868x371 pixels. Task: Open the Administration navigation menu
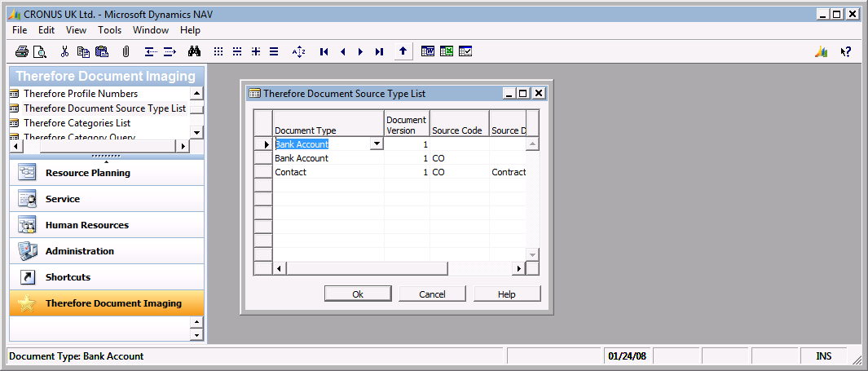click(107, 251)
